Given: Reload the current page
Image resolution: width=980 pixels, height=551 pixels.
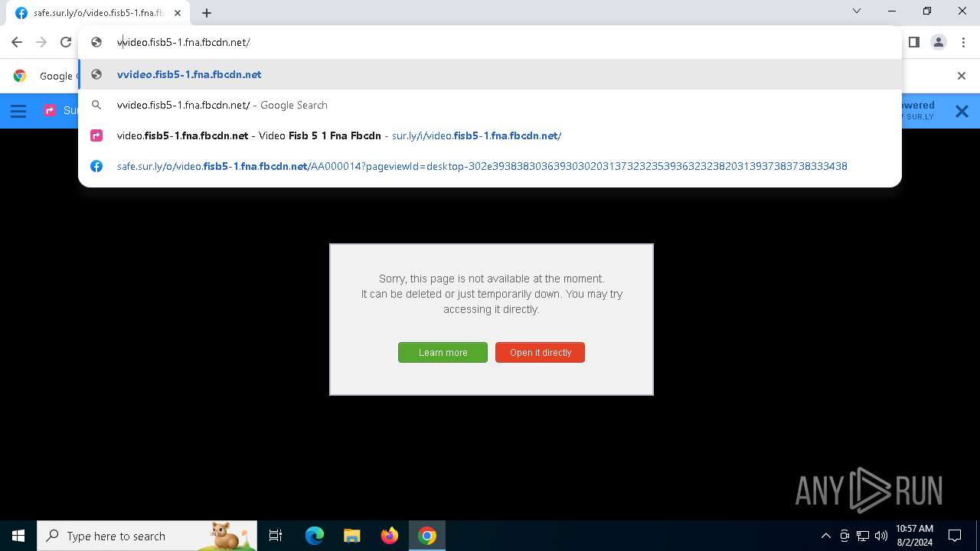Looking at the screenshot, I should tap(66, 42).
